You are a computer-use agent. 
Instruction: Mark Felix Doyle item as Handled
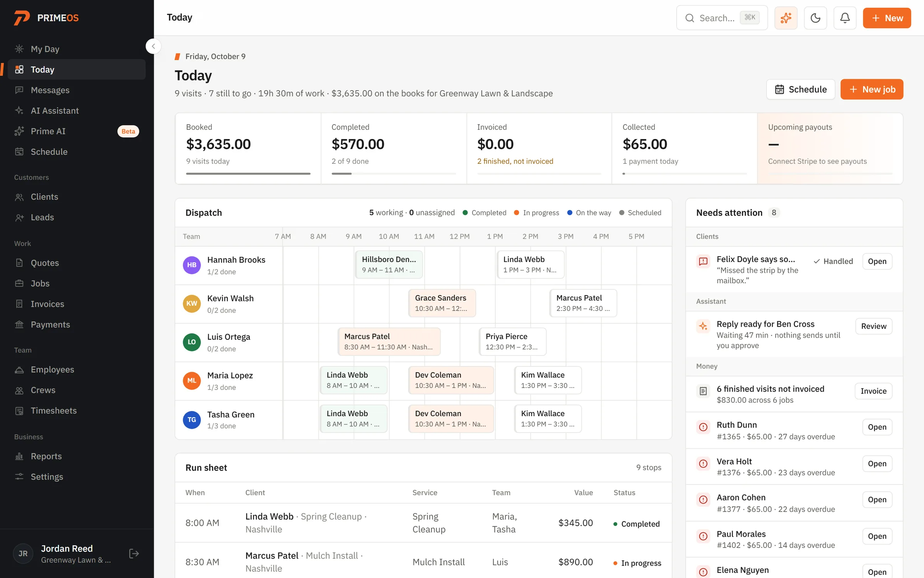[x=833, y=261]
